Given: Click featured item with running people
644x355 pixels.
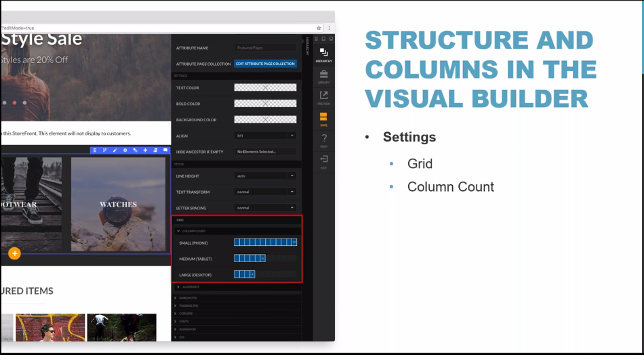Looking at the screenshot, I should tap(121, 327).
